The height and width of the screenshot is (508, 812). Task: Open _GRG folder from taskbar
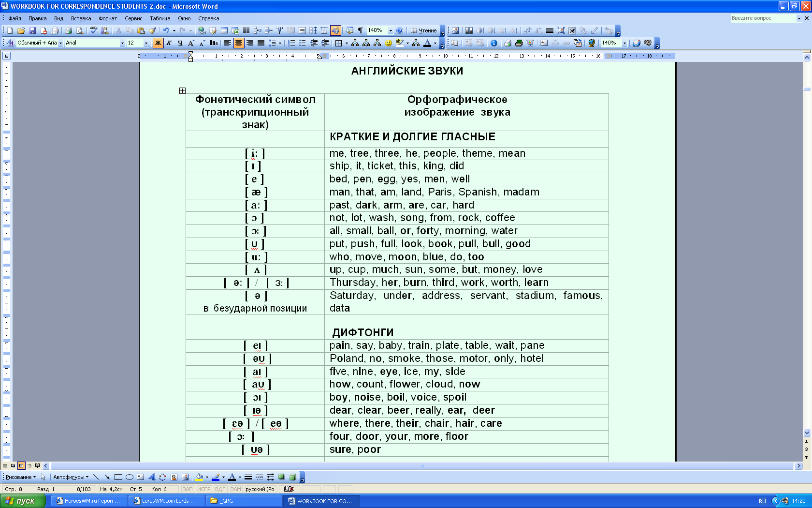coord(243,501)
